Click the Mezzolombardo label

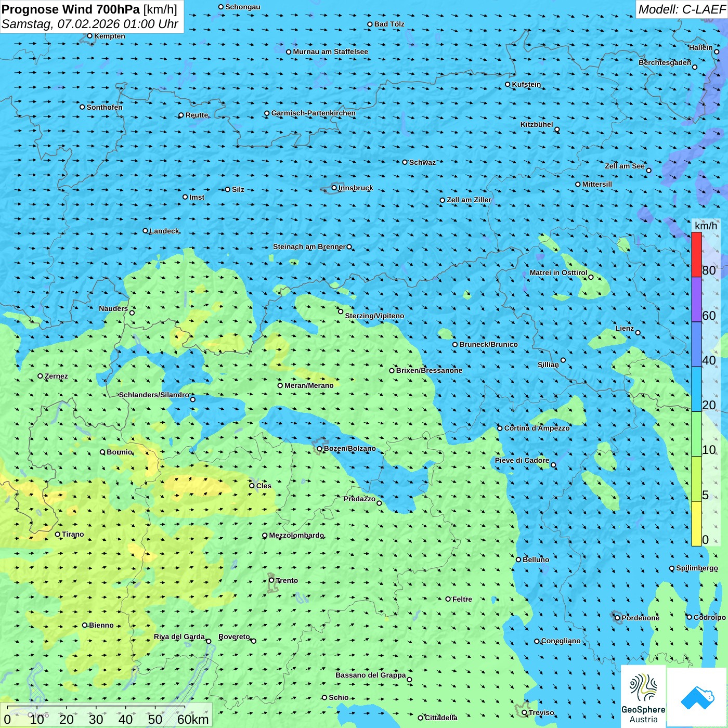coord(296,535)
